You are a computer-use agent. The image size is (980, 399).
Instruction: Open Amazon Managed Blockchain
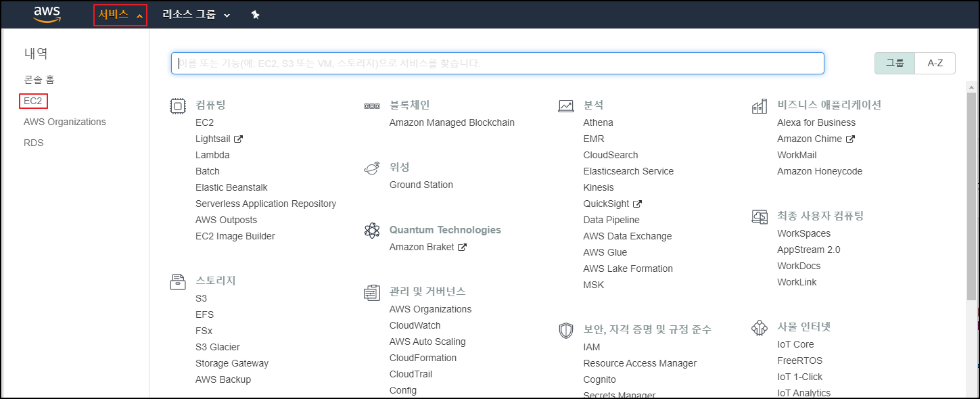[452, 122]
